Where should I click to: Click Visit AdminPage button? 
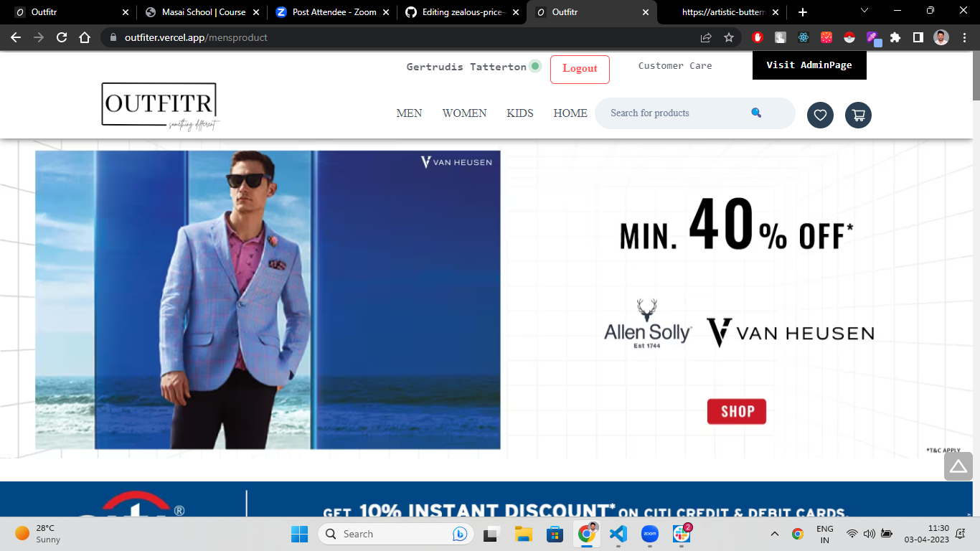(809, 65)
